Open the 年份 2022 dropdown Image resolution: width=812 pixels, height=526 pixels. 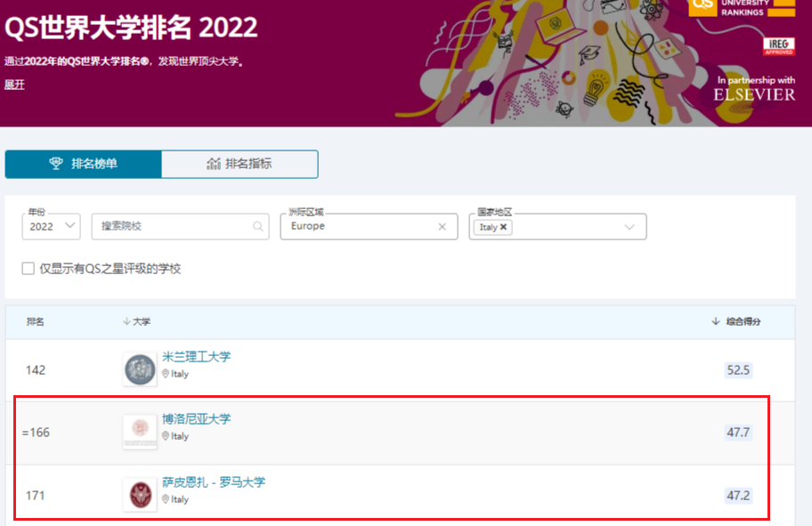point(52,226)
